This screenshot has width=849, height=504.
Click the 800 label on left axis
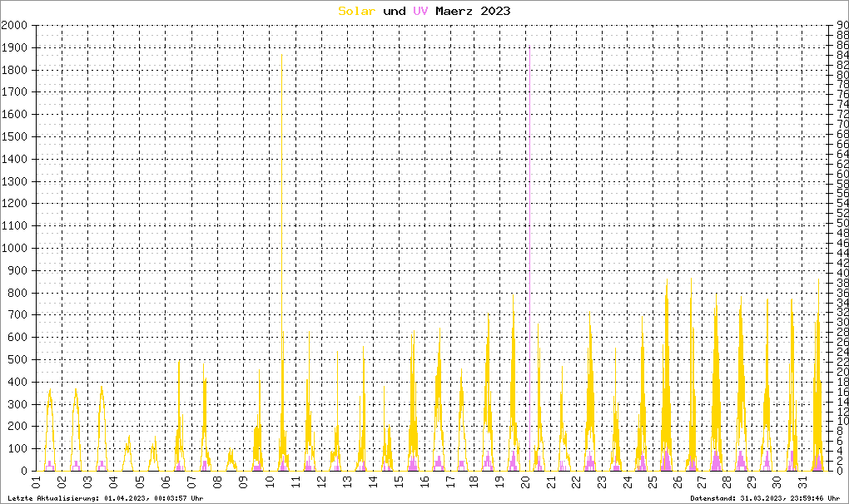[x=17, y=293]
